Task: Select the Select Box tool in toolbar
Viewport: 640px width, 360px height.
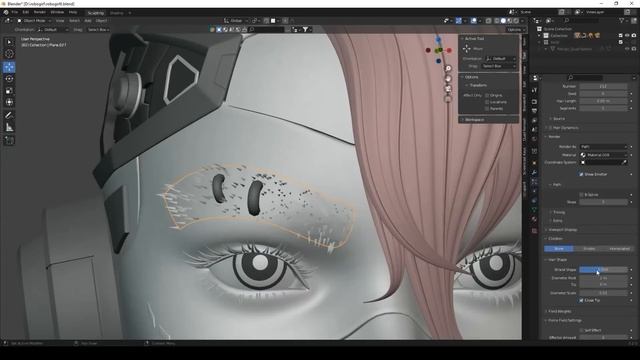Action: 9,42
